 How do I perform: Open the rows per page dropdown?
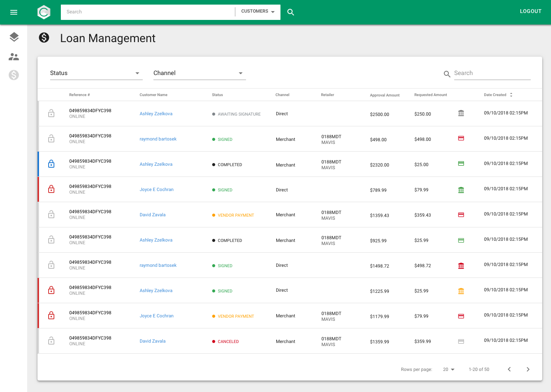(449, 369)
